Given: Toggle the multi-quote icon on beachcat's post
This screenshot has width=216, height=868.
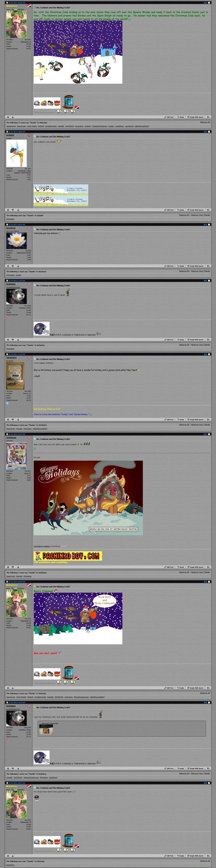Looking at the screenshot, I should pos(208,266).
